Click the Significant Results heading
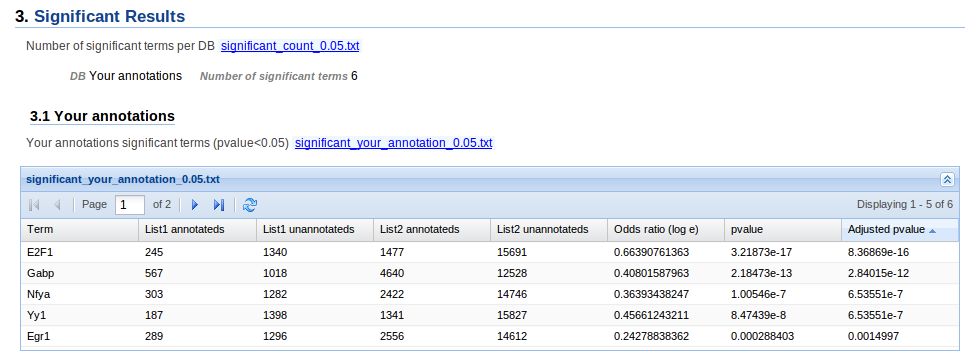Viewport: 970px width, 363px height. click(x=109, y=16)
